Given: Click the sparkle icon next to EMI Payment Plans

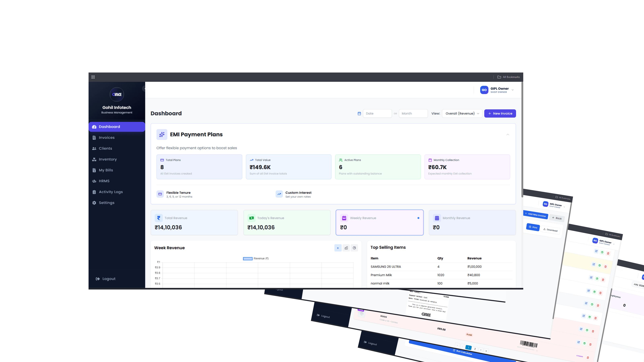Looking at the screenshot, I should pos(162,134).
